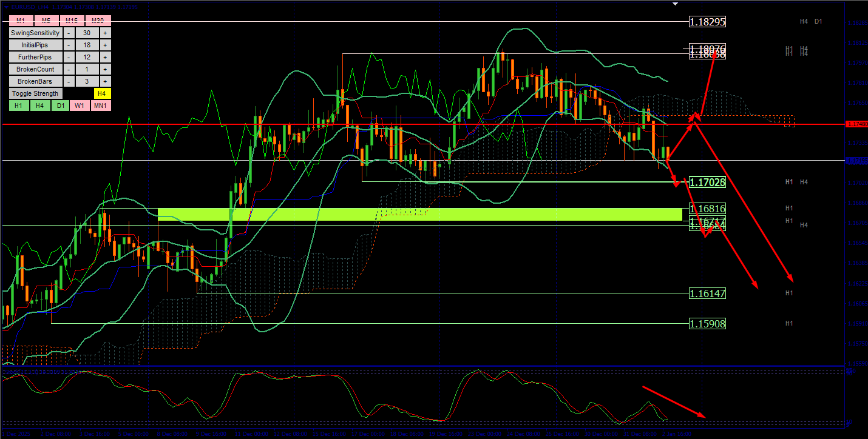Screen dimensions: 868x439
Task: Decrease BrokenBars with minus button
Action: [69, 81]
